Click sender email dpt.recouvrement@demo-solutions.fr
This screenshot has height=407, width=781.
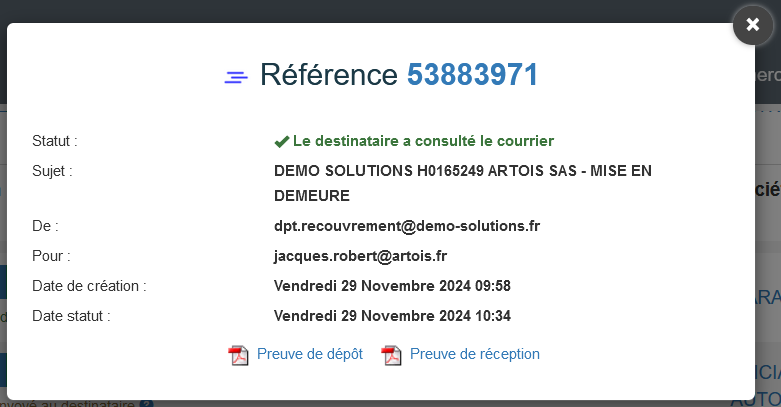pos(407,226)
